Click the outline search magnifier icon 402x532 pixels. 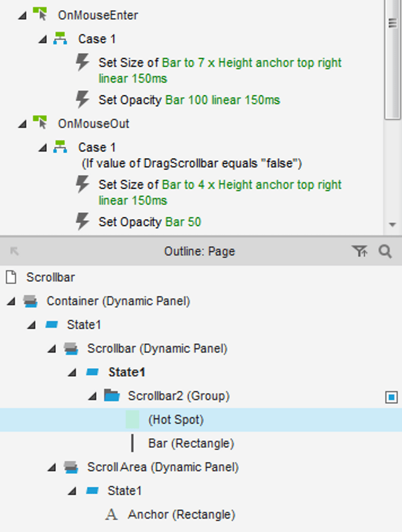[386, 252]
